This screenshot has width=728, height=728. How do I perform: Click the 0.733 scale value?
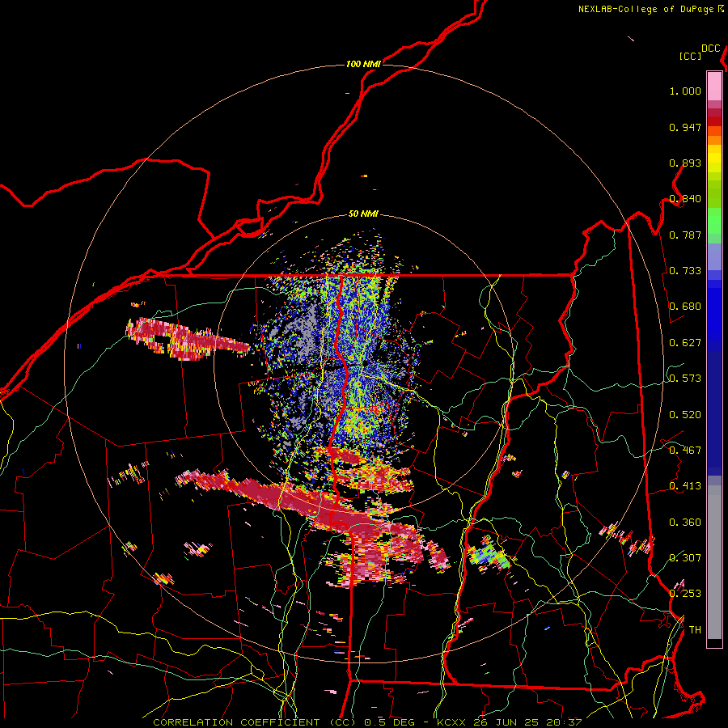click(x=685, y=271)
